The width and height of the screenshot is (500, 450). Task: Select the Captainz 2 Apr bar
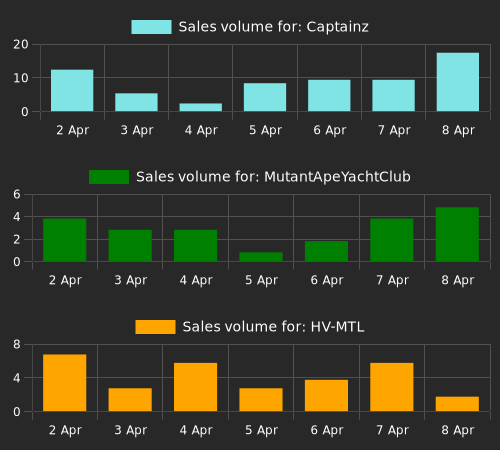click(72, 90)
